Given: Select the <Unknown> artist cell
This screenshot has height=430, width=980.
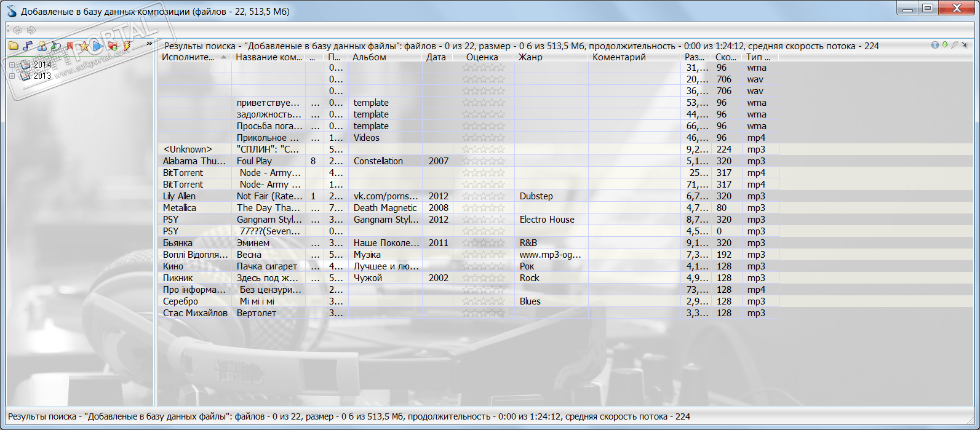Looking at the screenshot, I should (194, 149).
